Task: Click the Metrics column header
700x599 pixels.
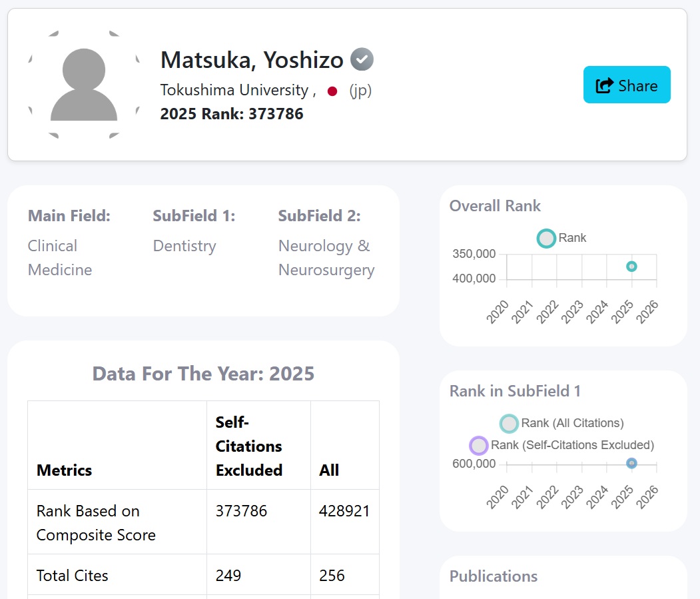Action: [65, 470]
